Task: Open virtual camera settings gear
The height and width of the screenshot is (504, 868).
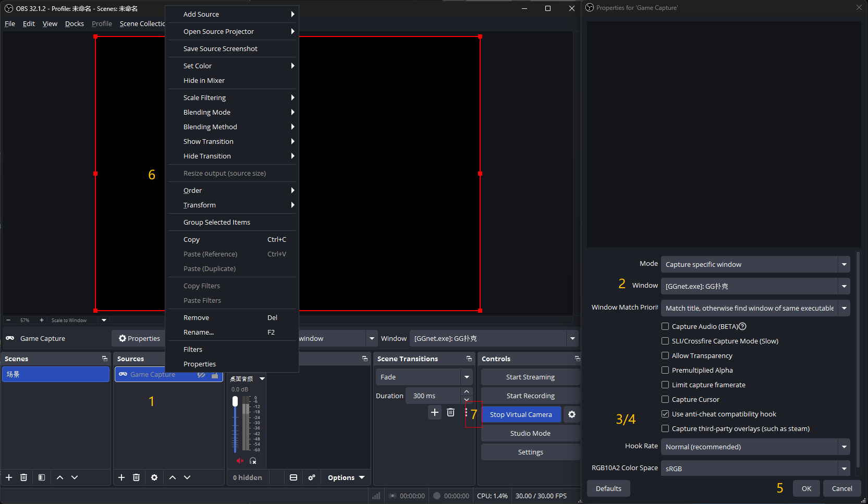Action: (572, 414)
